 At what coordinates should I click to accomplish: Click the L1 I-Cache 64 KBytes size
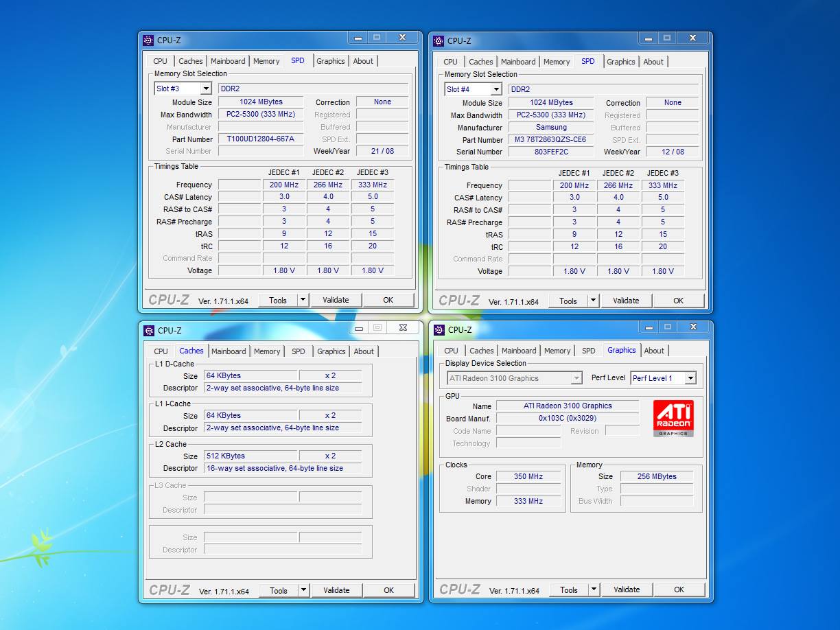coord(251,415)
